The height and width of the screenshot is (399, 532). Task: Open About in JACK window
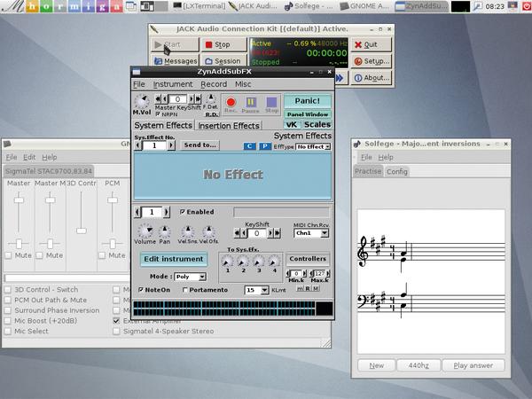(x=371, y=78)
